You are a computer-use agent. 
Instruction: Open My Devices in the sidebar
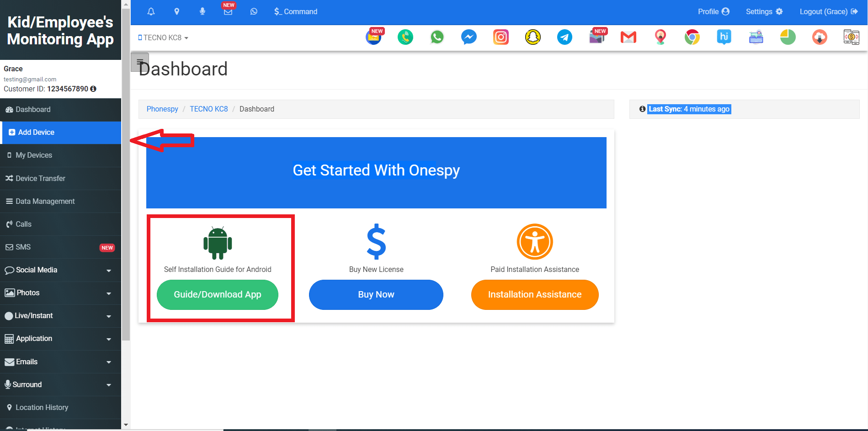(60, 155)
